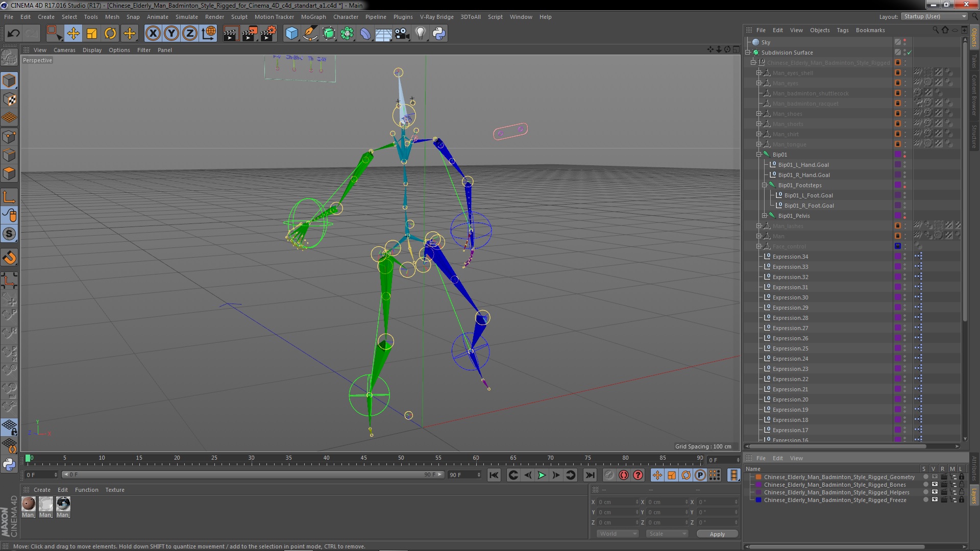Open the World coordinate dropdown
Viewport: 980px width, 551px height.
[618, 534]
